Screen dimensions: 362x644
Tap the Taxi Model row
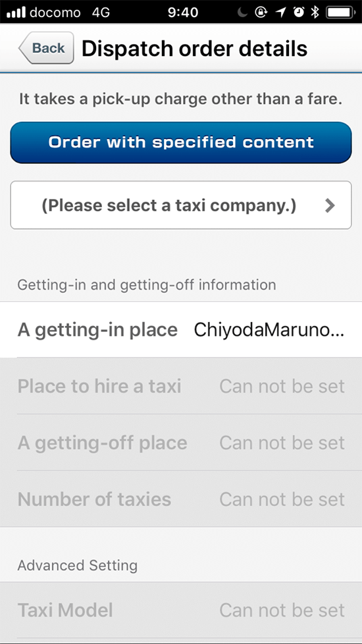pyautogui.click(x=181, y=610)
